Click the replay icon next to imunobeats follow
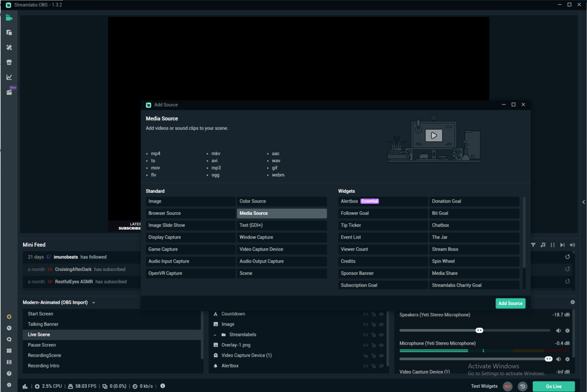Image resolution: width=587 pixels, height=392 pixels. tap(568, 256)
